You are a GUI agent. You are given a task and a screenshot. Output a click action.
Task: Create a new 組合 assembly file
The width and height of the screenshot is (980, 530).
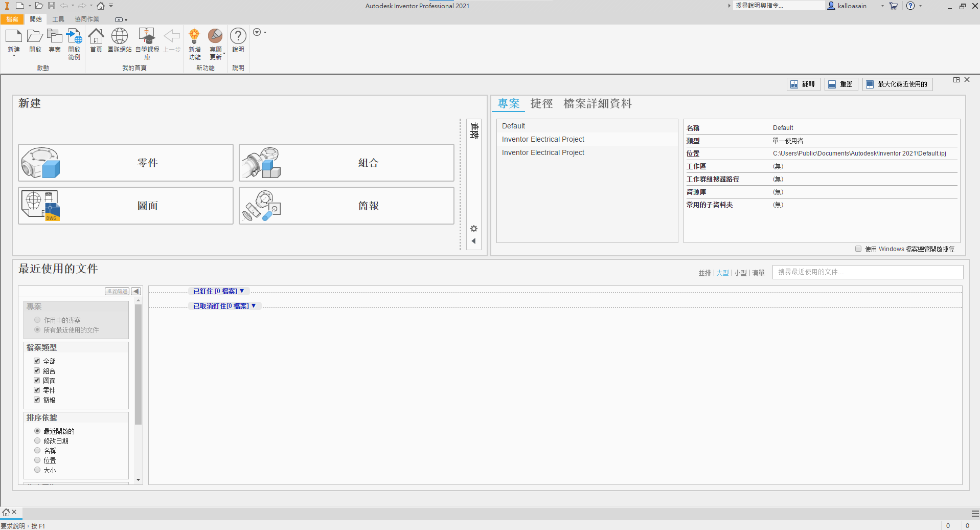pos(347,163)
